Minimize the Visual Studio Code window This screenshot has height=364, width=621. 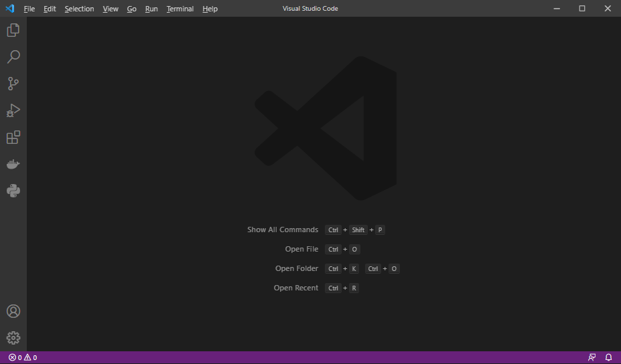pyautogui.click(x=557, y=8)
